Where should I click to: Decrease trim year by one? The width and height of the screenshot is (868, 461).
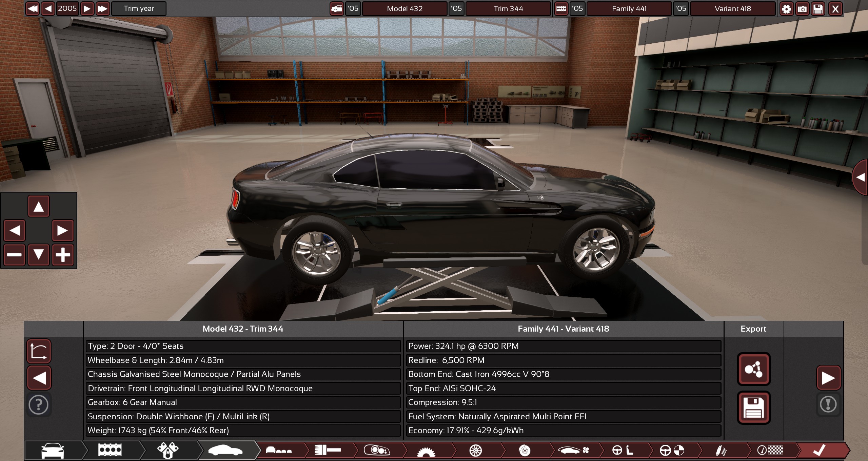pos(48,8)
